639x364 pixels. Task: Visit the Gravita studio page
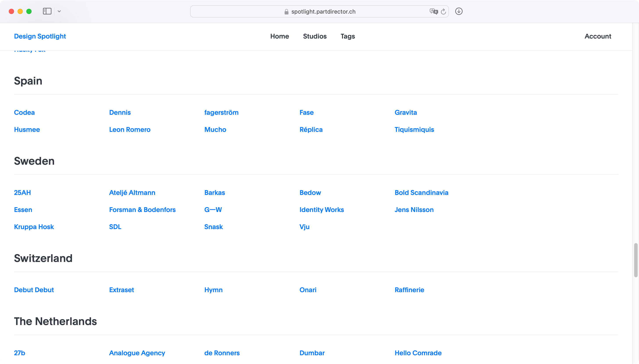pos(406,113)
